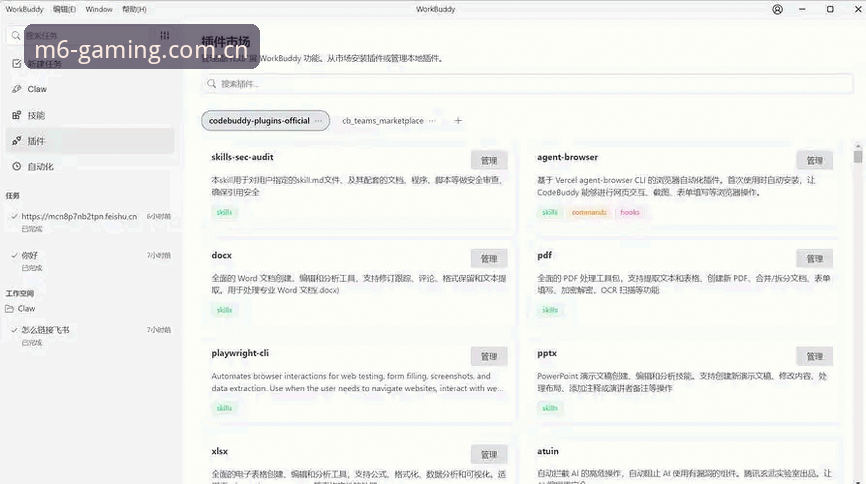Click the skills tag on skills-sec-audit card
866x484 pixels.
(x=224, y=212)
